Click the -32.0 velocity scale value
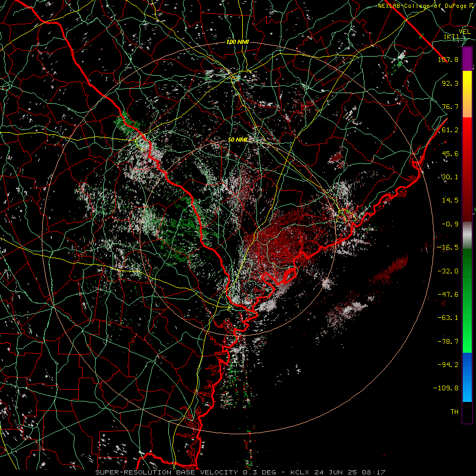The width and height of the screenshot is (476, 476). coord(448,271)
